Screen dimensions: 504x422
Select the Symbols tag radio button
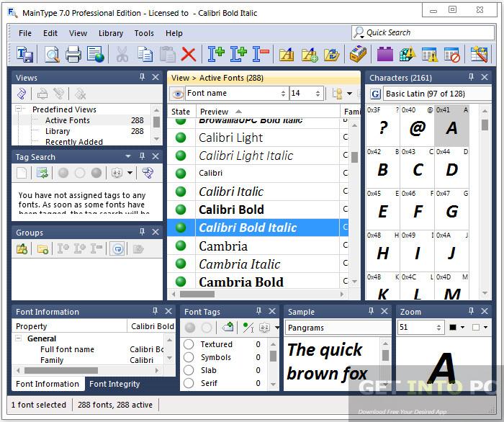point(189,357)
